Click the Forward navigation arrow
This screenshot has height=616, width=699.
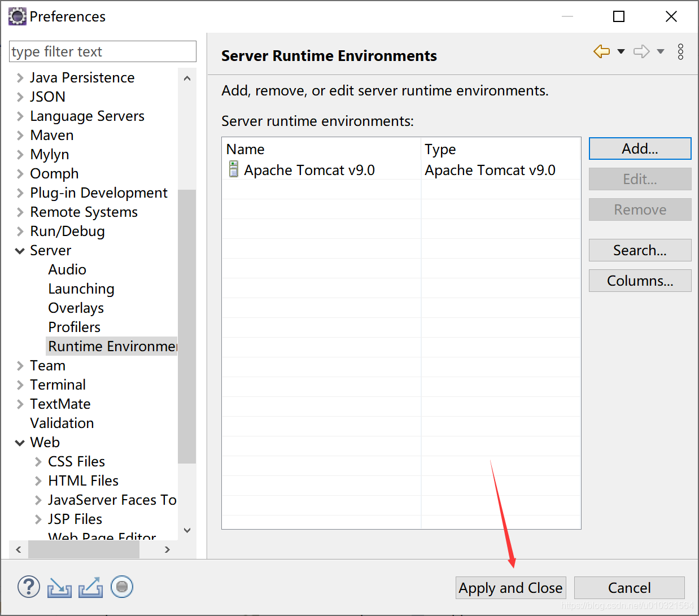(641, 51)
